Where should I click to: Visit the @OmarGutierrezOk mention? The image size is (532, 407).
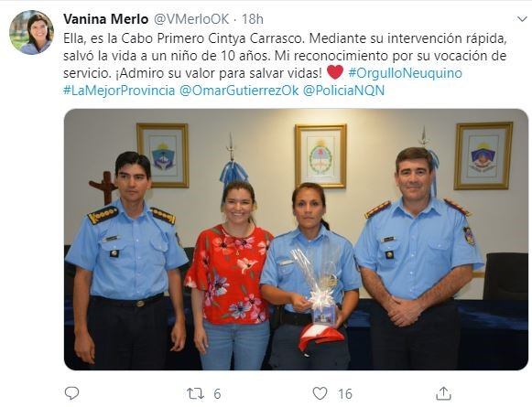click(239, 91)
